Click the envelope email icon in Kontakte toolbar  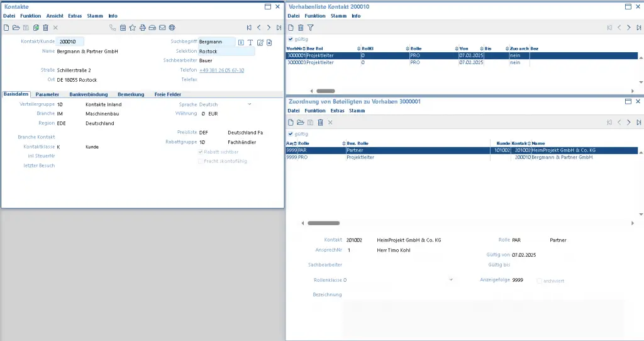162,28
